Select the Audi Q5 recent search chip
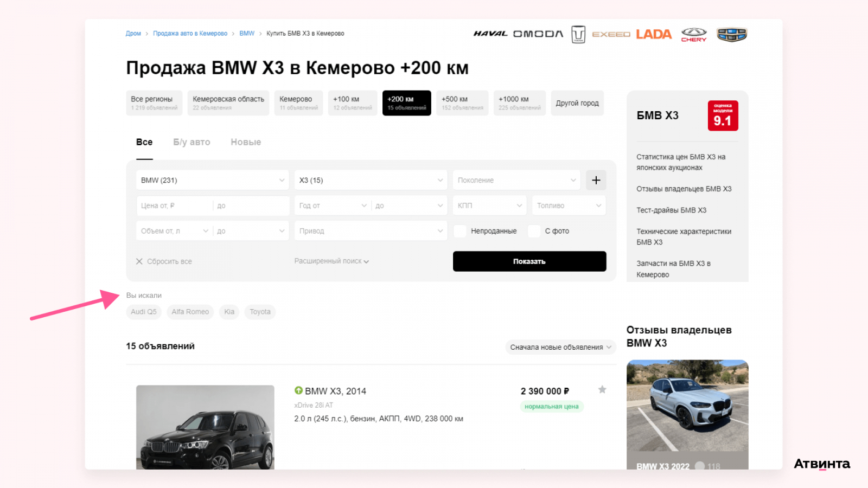Screen dimensions: 868x488 [x=144, y=312]
